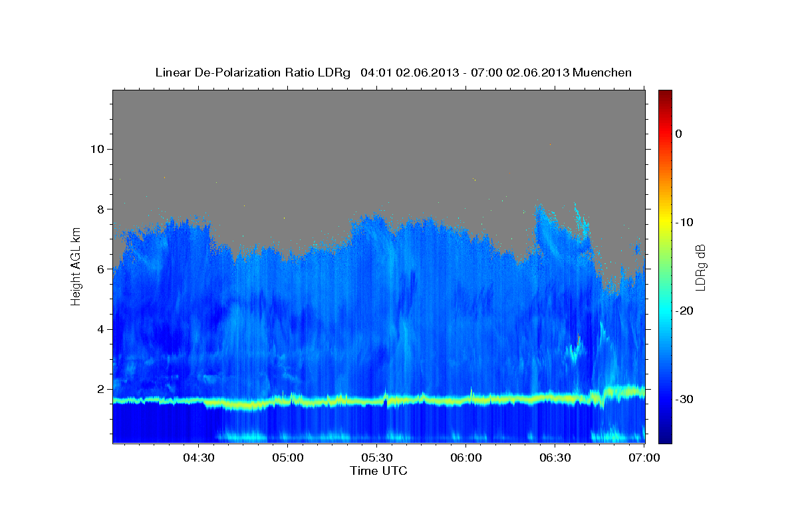Select the '06:30' time axis label

(x=555, y=458)
